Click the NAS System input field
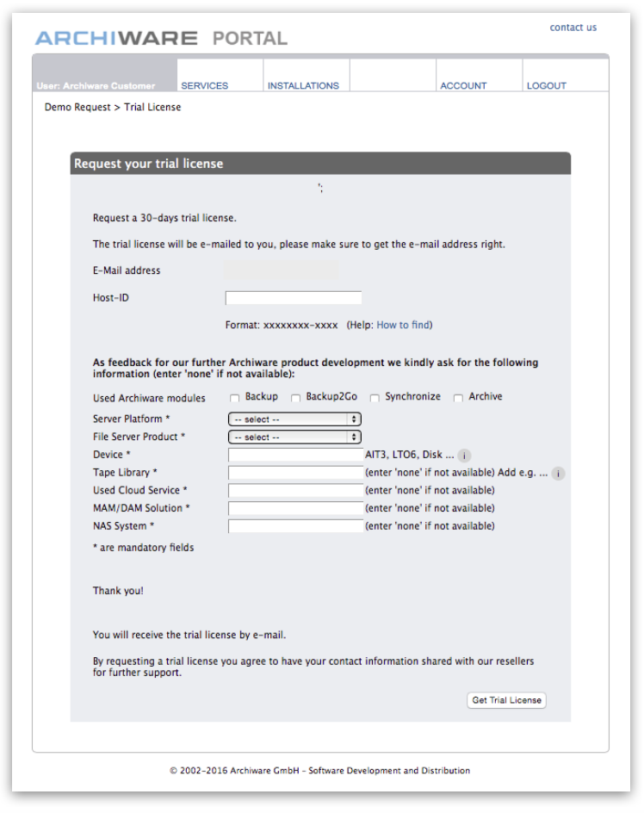Screen dimensions: 644x813 (295, 526)
